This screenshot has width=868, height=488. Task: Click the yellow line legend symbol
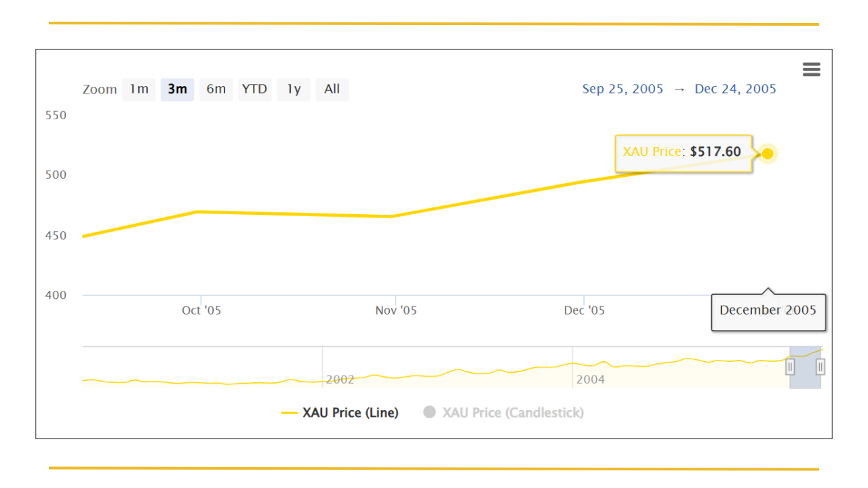pos(290,413)
